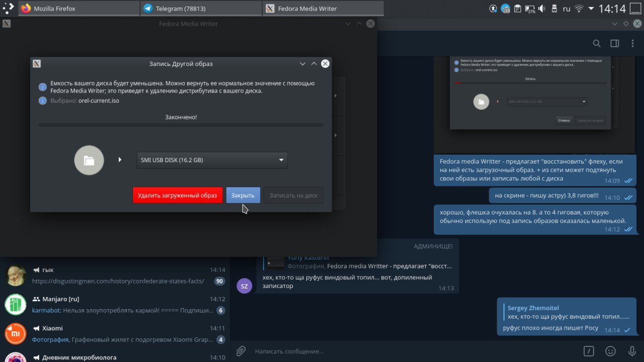Open the Manjaro [ru] chat
Image resolution: width=644 pixels, height=362 pixels.
(x=115, y=305)
